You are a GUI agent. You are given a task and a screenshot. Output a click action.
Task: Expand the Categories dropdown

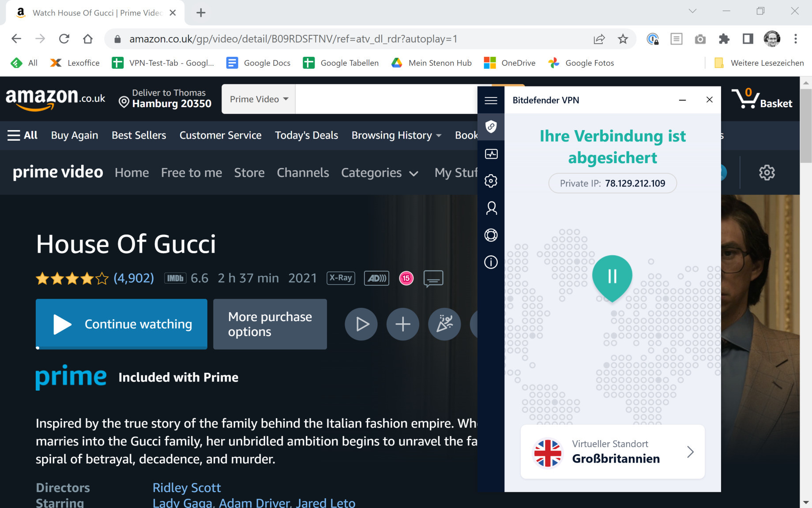point(380,173)
